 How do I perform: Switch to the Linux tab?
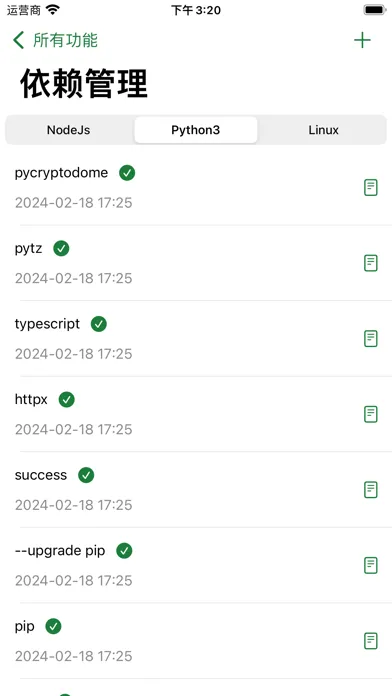324,130
